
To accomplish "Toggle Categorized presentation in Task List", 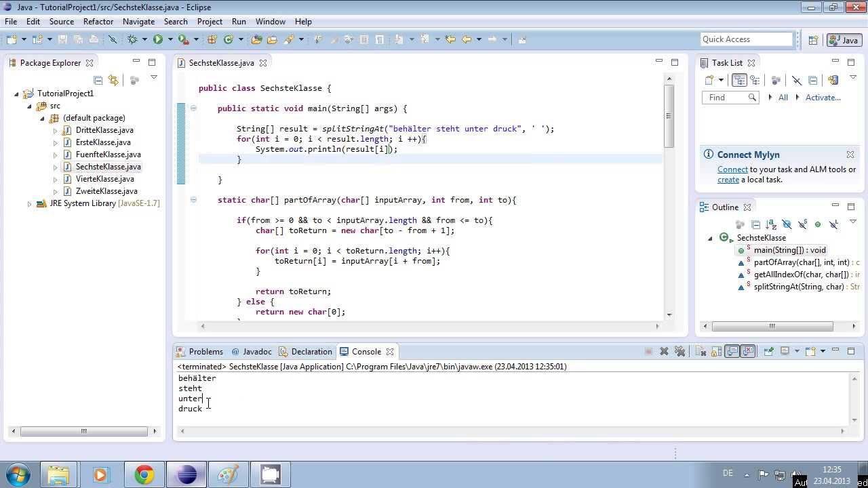I will tap(739, 81).
